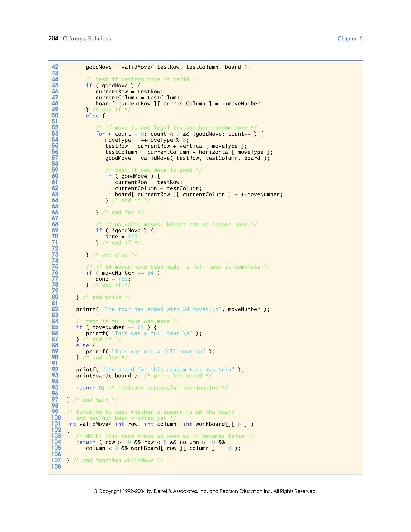Click line number 42
Image resolution: width=411 pixels, height=532 pixels.
tap(55, 67)
